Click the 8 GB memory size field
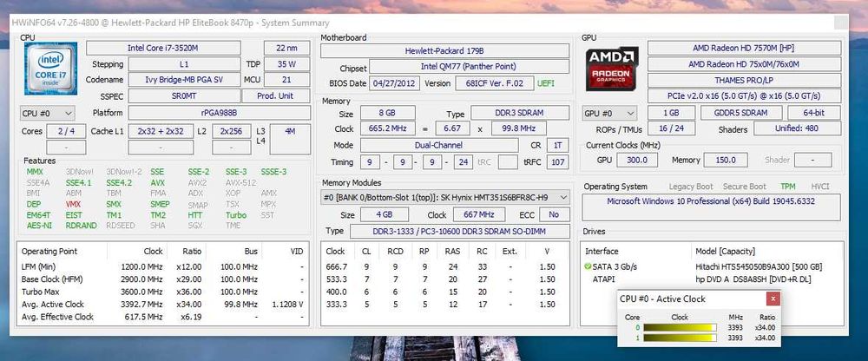868x361 pixels. coord(387,113)
